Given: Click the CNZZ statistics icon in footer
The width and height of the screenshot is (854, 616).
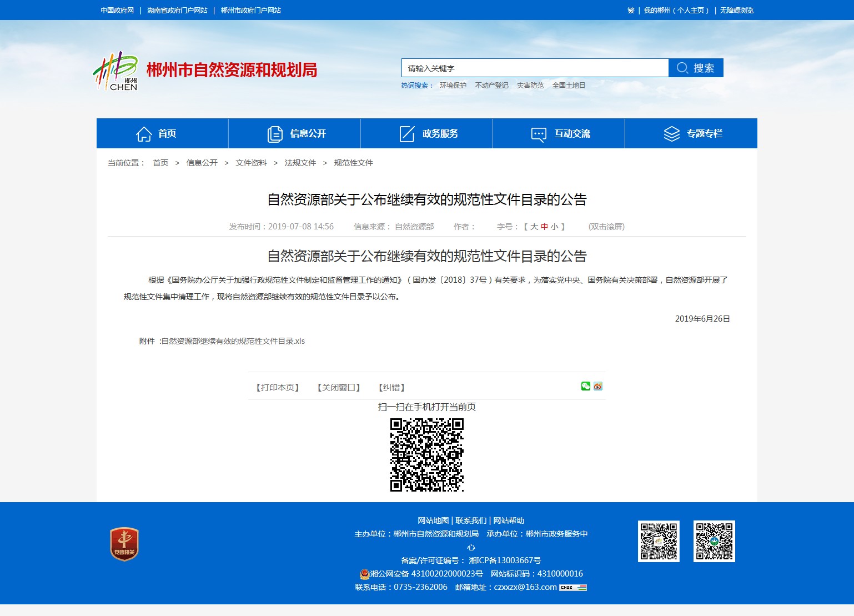Looking at the screenshot, I should pos(573,588).
